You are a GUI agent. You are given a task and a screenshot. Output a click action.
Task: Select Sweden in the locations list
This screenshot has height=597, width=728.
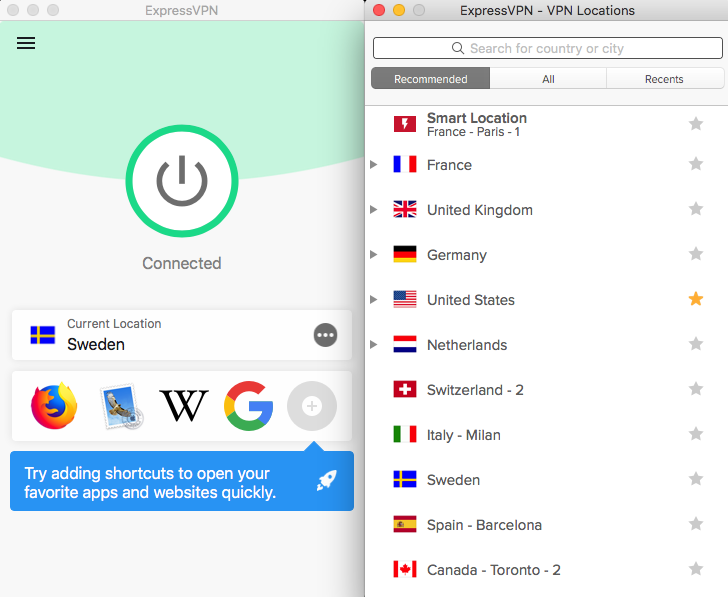click(x=546, y=480)
